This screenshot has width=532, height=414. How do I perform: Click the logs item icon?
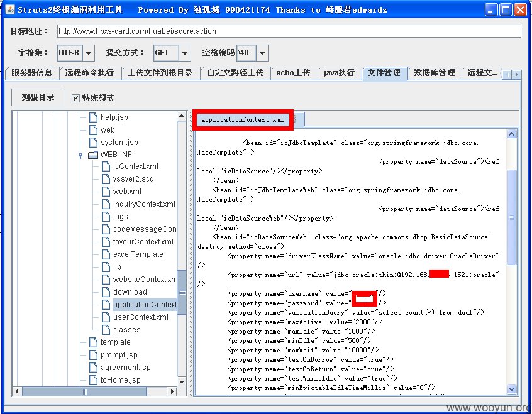(x=106, y=217)
